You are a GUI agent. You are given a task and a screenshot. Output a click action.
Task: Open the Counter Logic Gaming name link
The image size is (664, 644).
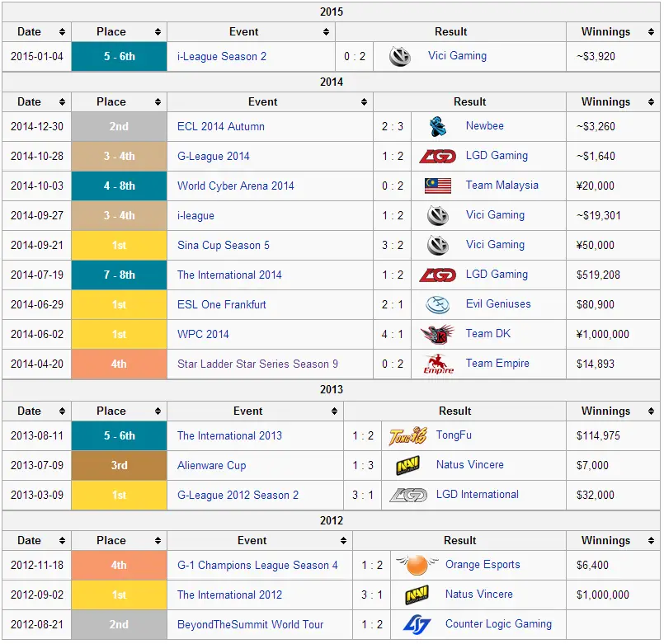498,623
